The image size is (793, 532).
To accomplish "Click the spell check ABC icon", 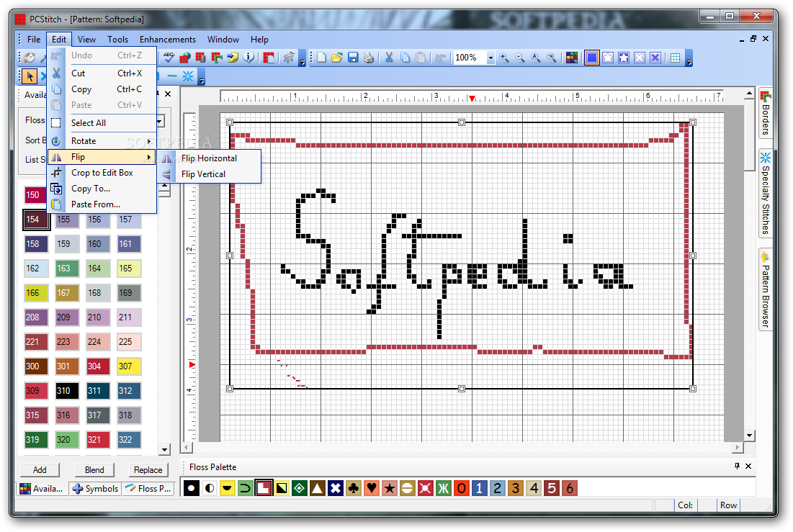I will pos(169,57).
